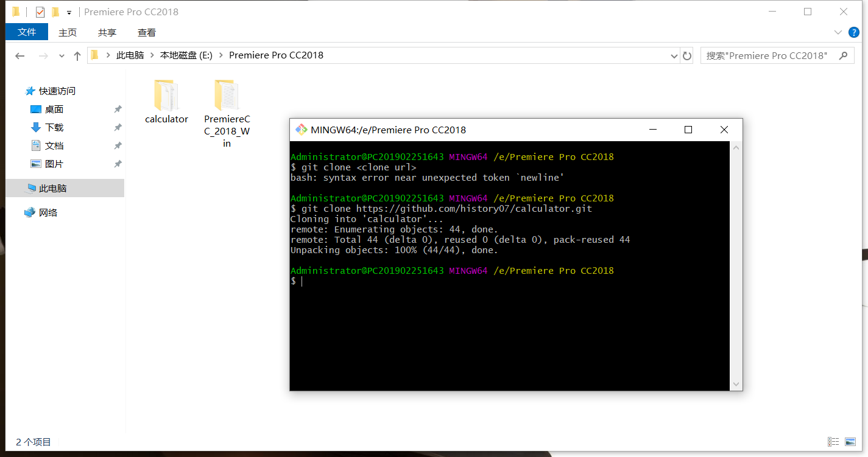Close the Premiere Pro CC2018 Explorer window
868x457 pixels.
click(844, 12)
